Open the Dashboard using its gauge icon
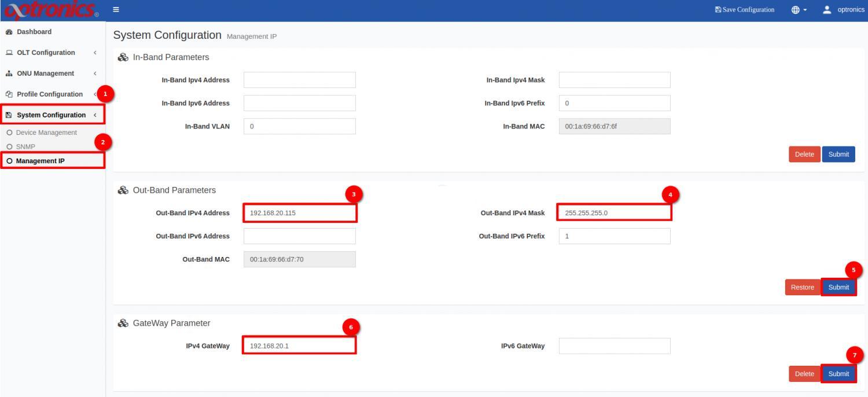 click(8, 31)
